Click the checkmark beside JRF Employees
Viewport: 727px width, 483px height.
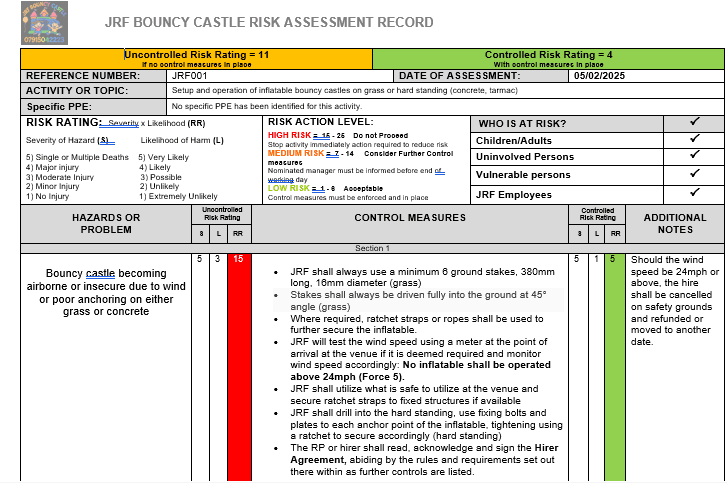coord(694,194)
